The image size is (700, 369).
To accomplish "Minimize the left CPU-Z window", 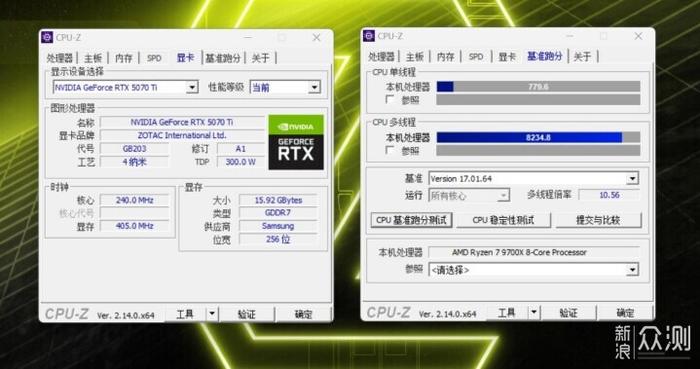I will point(248,37).
